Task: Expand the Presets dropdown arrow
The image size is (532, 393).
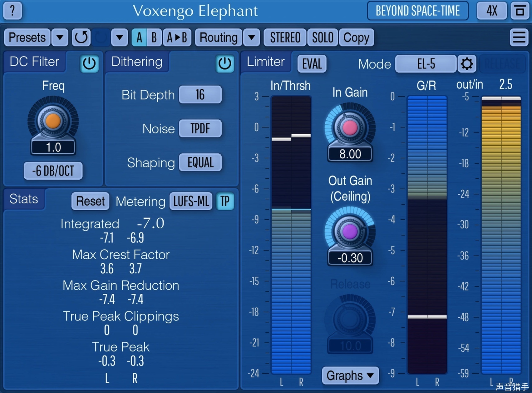Action: pyautogui.click(x=60, y=37)
